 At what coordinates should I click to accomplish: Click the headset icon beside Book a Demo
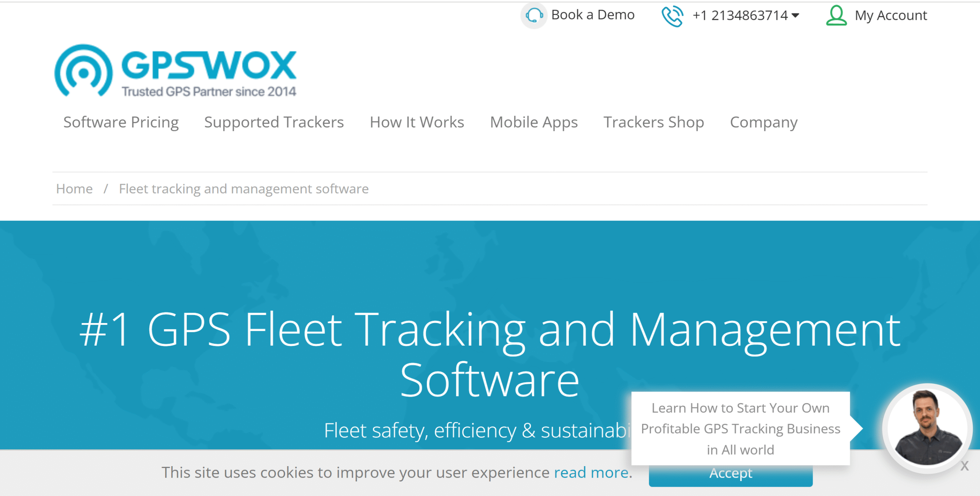[x=534, y=16]
